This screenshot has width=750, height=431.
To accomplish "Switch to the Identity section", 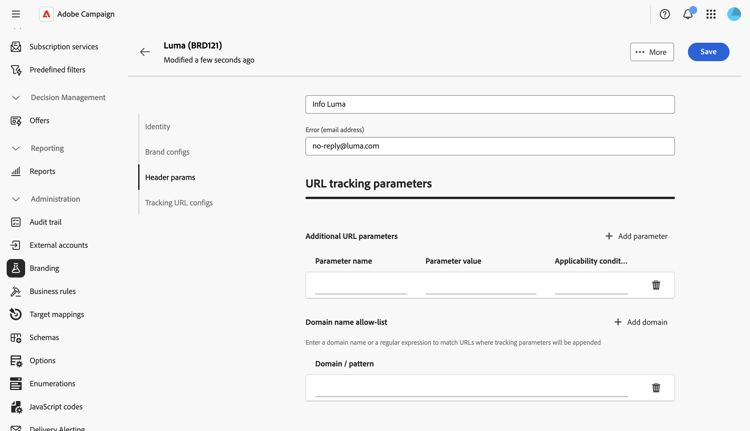I will pos(158,126).
